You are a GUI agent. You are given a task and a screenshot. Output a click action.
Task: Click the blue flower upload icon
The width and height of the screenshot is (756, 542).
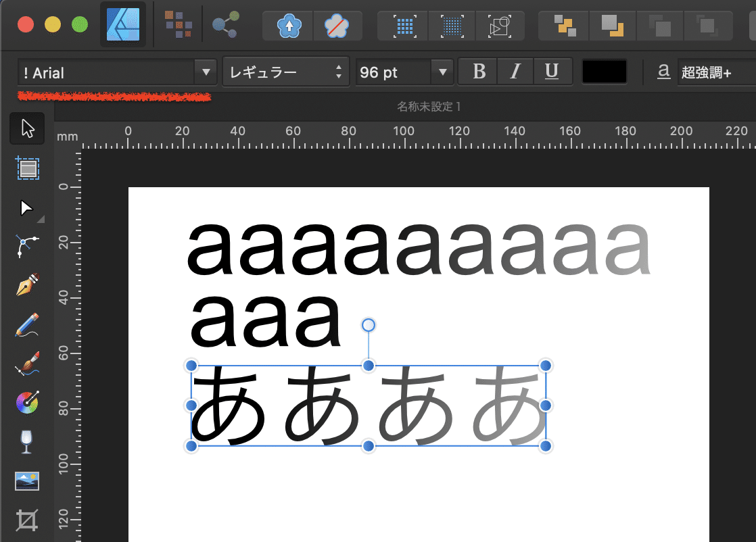289,26
